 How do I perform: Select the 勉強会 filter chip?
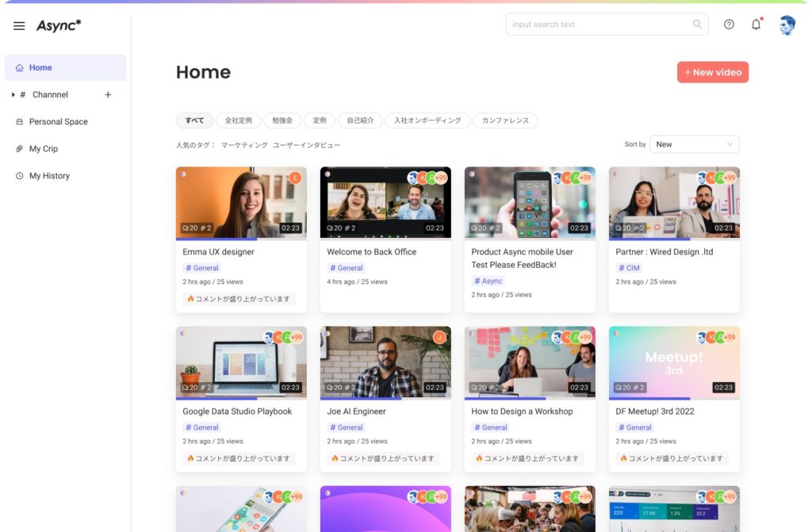[x=282, y=121]
